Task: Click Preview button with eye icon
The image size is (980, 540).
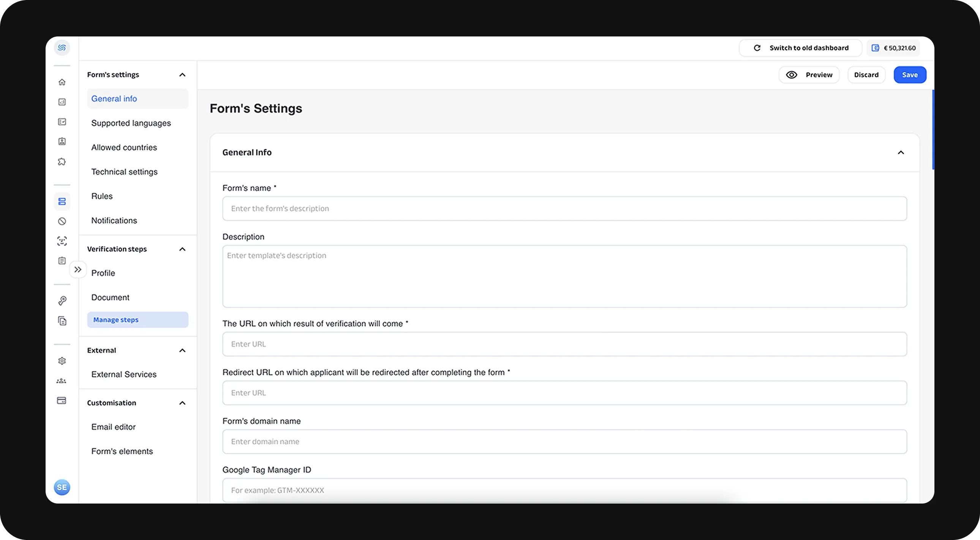Action: 809,75
